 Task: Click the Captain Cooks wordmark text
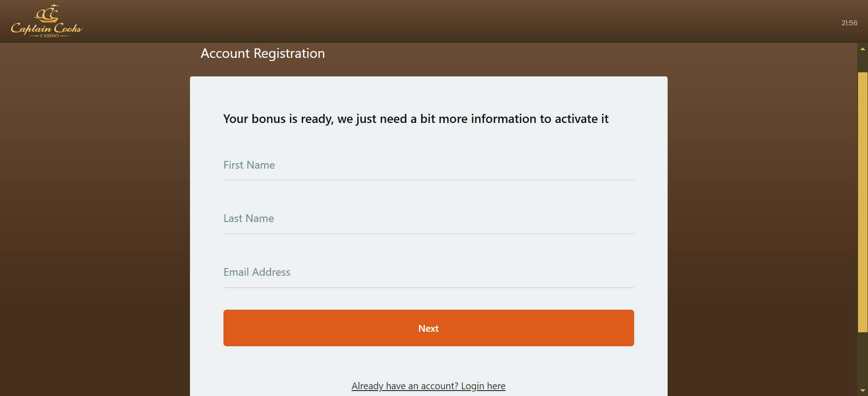tap(47, 28)
